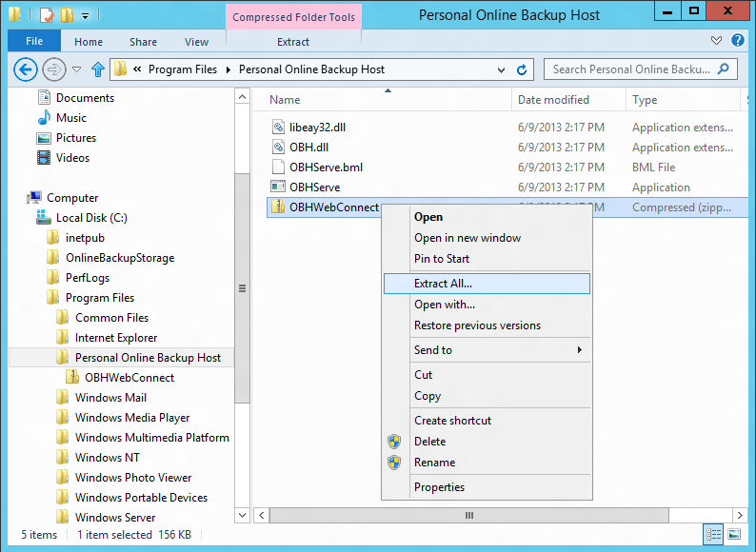Expand the Send to submenu arrow

(x=580, y=350)
